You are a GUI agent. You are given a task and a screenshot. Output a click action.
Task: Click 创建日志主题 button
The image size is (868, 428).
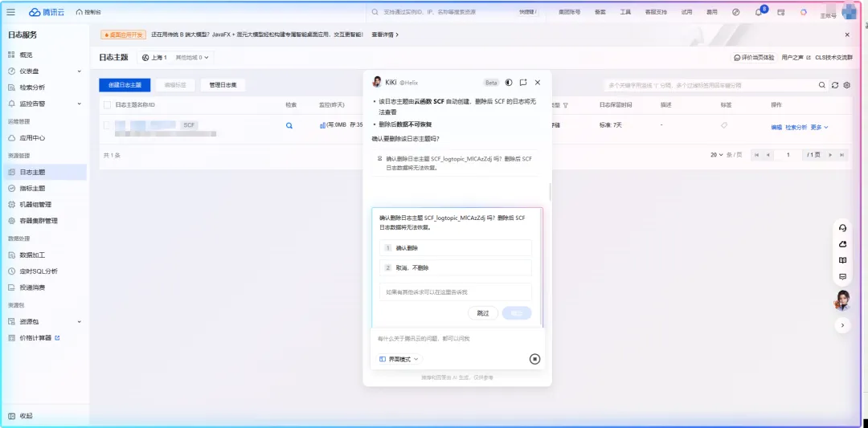pos(125,85)
